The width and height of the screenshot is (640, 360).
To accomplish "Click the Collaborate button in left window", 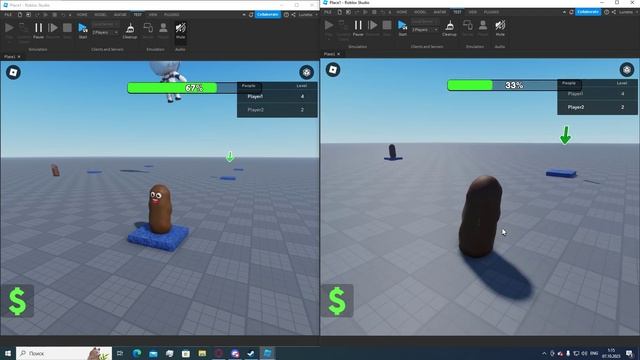I will 268,14.
